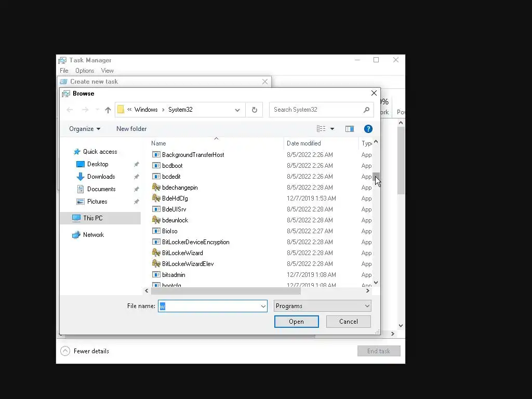The width and height of the screenshot is (532, 399).
Task: Open Task Manager File menu
Action: pos(64,71)
